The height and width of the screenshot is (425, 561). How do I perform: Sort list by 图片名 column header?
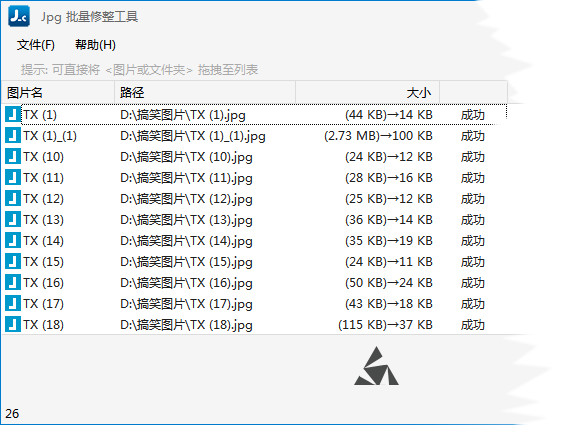pyautogui.click(x=58, y=93)
